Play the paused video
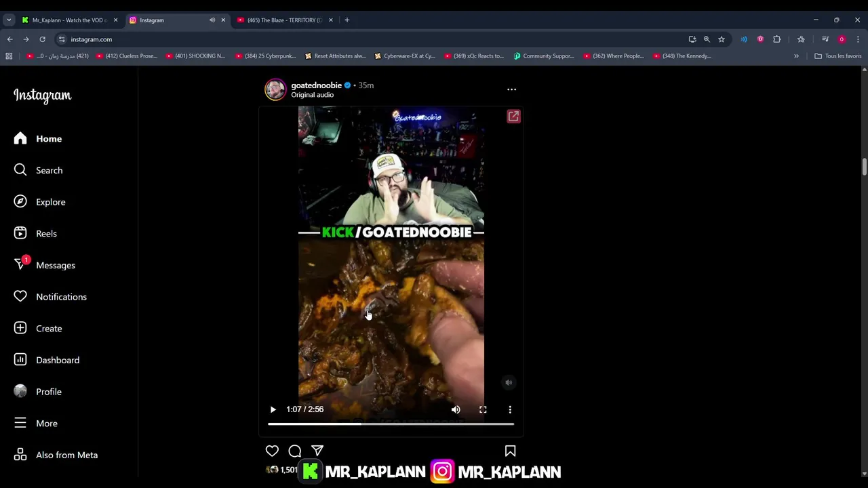This screenshot has height=488, width=868. click(x=273, y=409)
